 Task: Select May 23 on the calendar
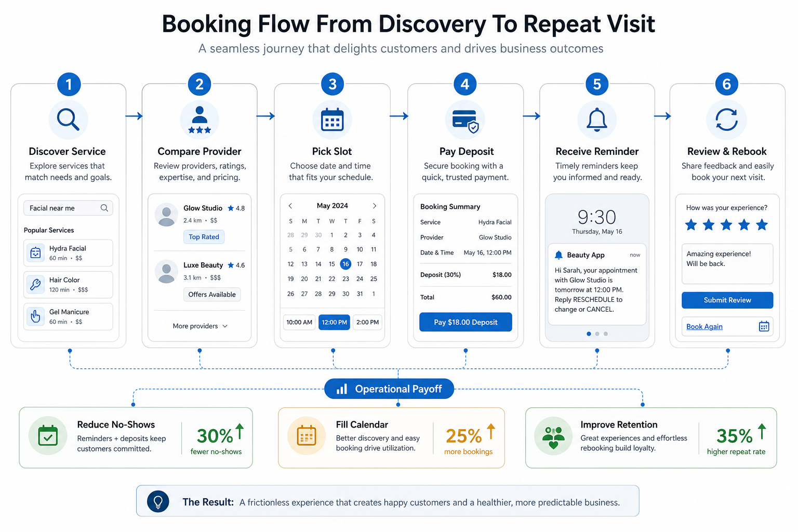tap(345, 279)
